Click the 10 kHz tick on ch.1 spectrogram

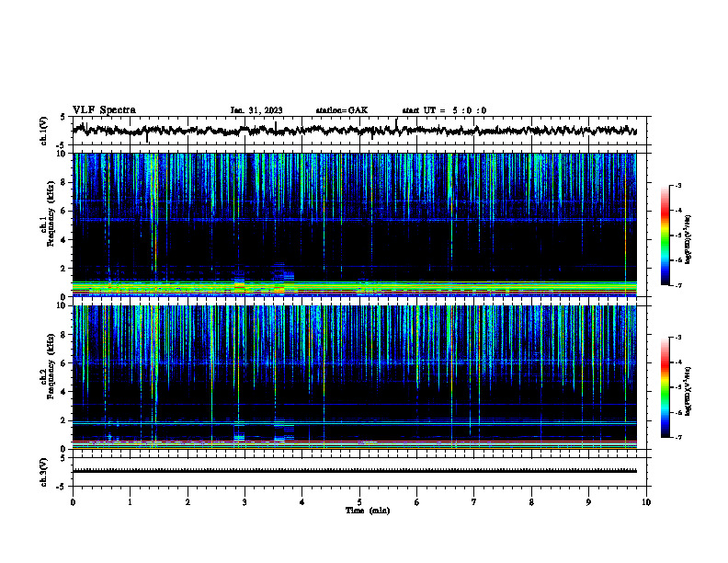coord(64,154)
